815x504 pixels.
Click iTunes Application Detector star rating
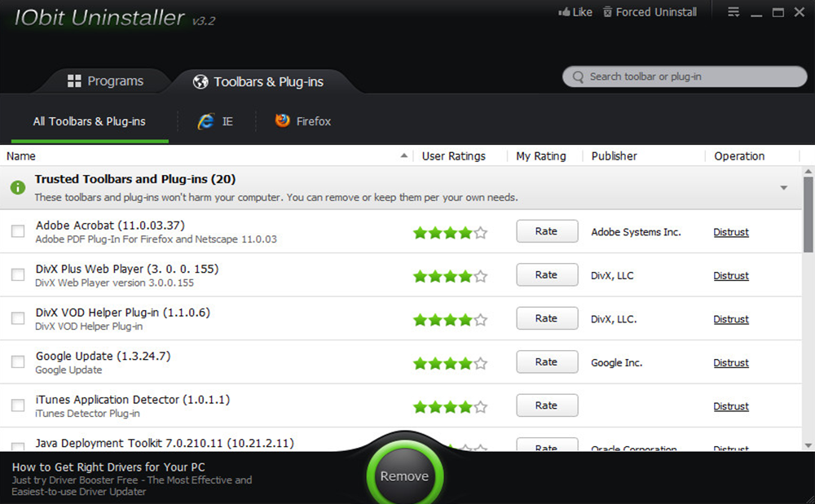[x=450, y=407]
